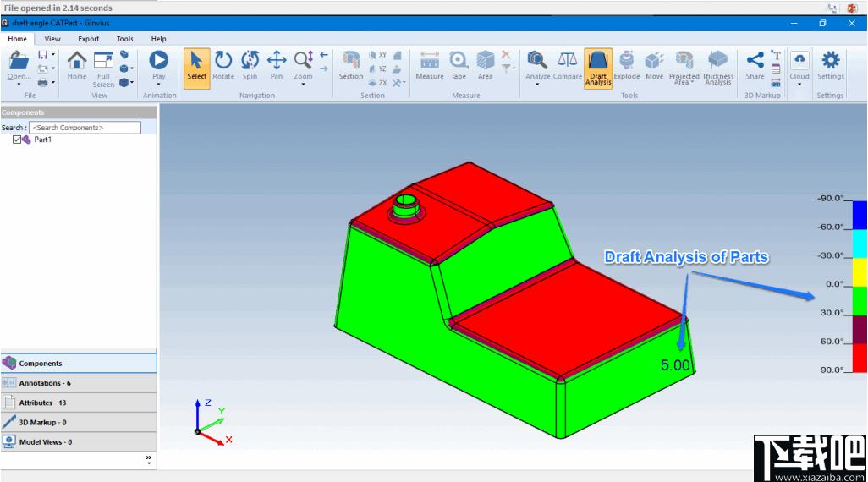Choose the Measure tool

(430, 66)
